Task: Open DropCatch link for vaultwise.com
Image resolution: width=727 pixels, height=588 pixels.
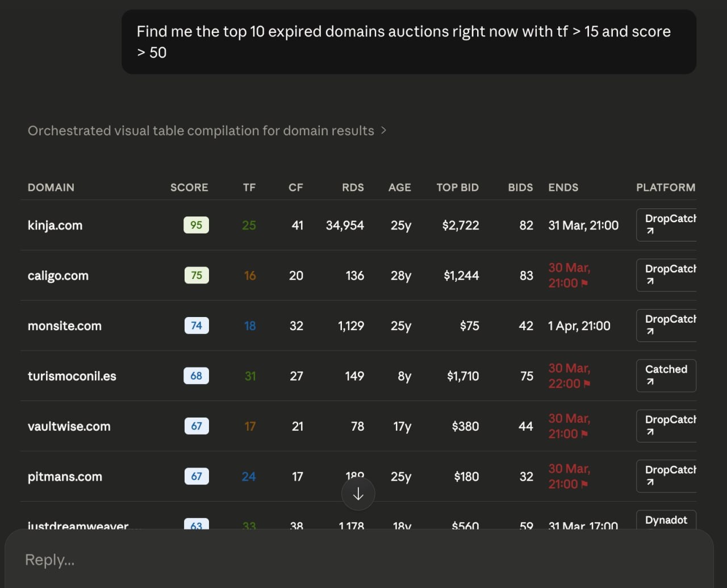Action: click(x=667, y=426)
